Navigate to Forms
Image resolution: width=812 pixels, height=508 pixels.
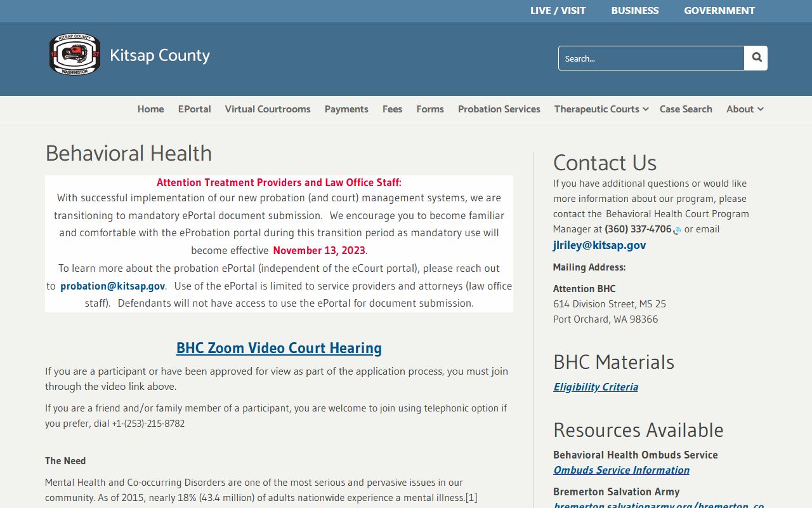tap(430, 109)
